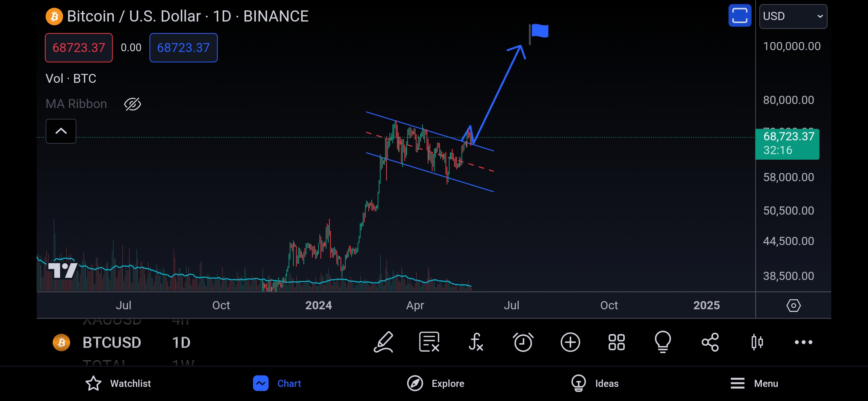Image resolution: width=868 pixels, height=401 pixels.
Task: Open the layout grid icon
Action: point(617,342)
